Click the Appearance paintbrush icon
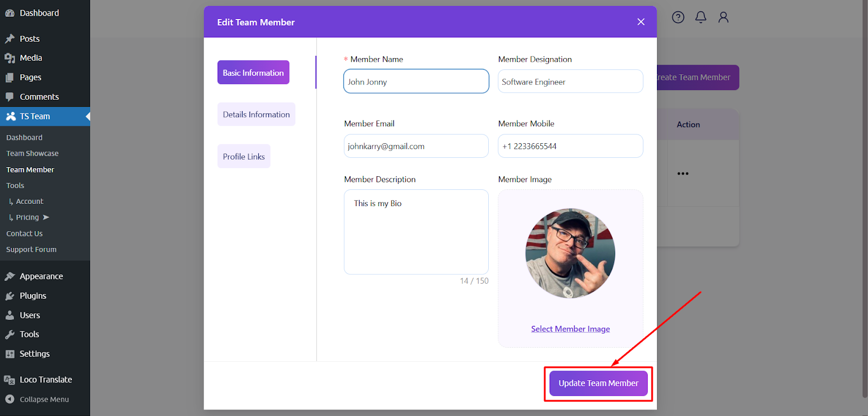This screenshot has height=416, width=868. [10, 276]
